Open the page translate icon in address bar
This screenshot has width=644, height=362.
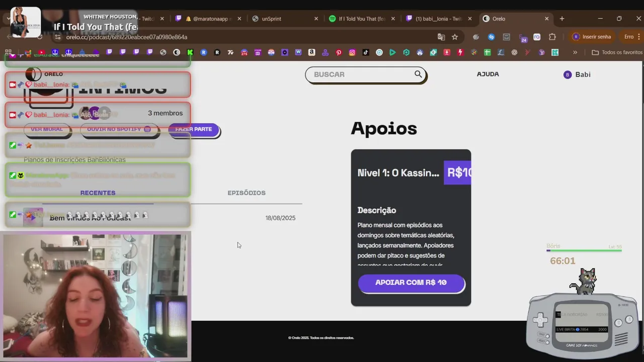click(441, 37)
